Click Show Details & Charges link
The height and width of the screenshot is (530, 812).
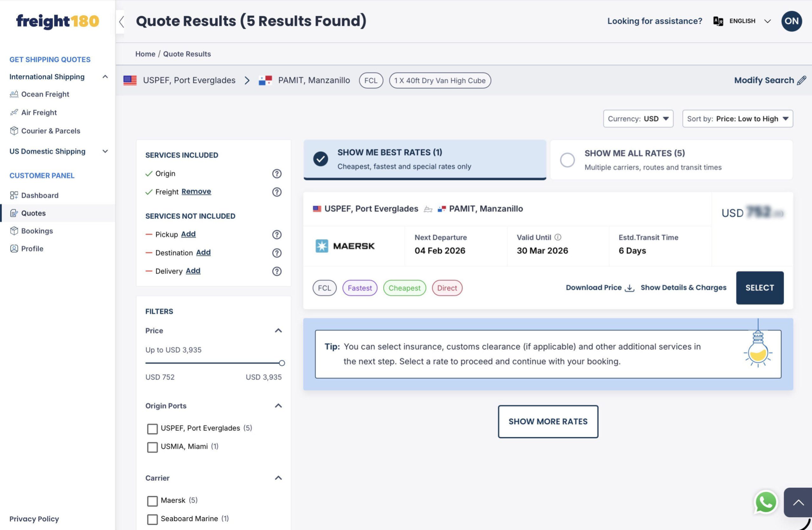(683, 287)
